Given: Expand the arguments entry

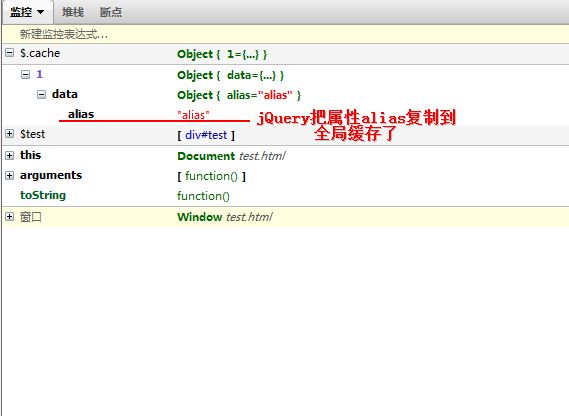Looking at the screenshot, I should (x=10, y=176).
